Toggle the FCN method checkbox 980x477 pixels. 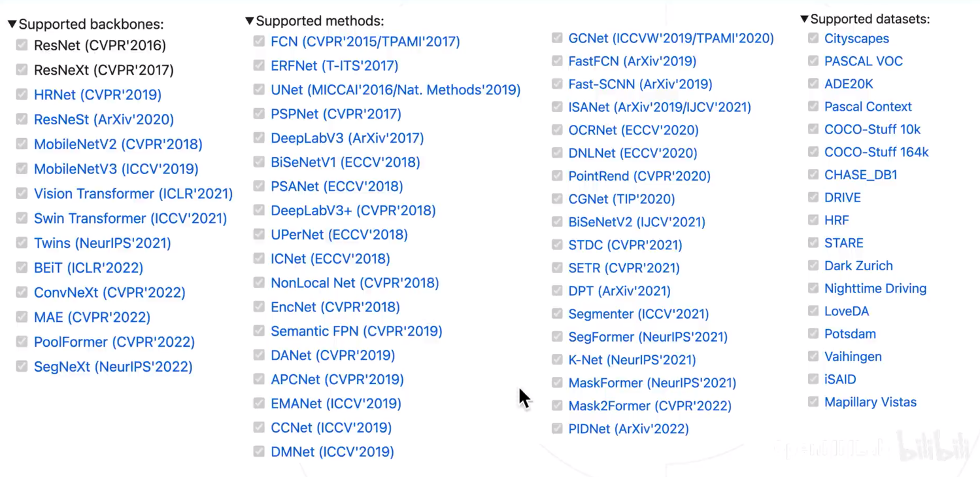pyautogui.click(x=258, y=41)
